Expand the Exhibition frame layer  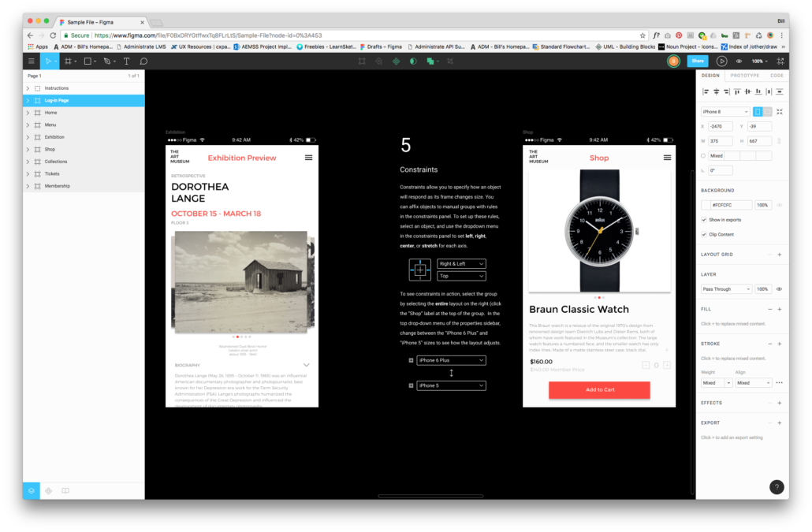point(28,137)
